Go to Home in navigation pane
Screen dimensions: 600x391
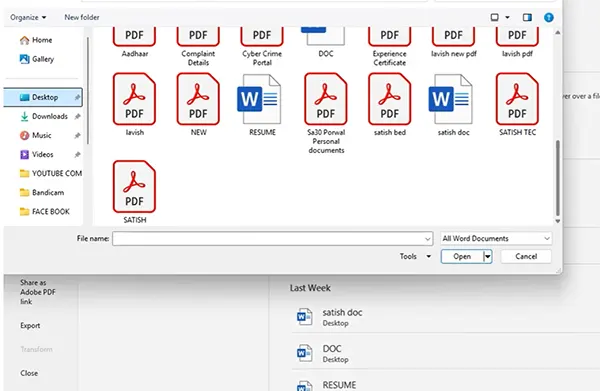(x=36, y=40)
